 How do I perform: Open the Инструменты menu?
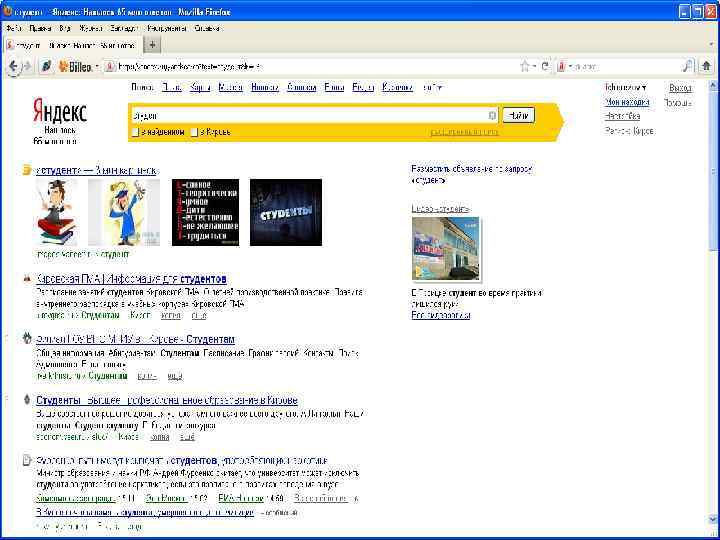[167, 28]
